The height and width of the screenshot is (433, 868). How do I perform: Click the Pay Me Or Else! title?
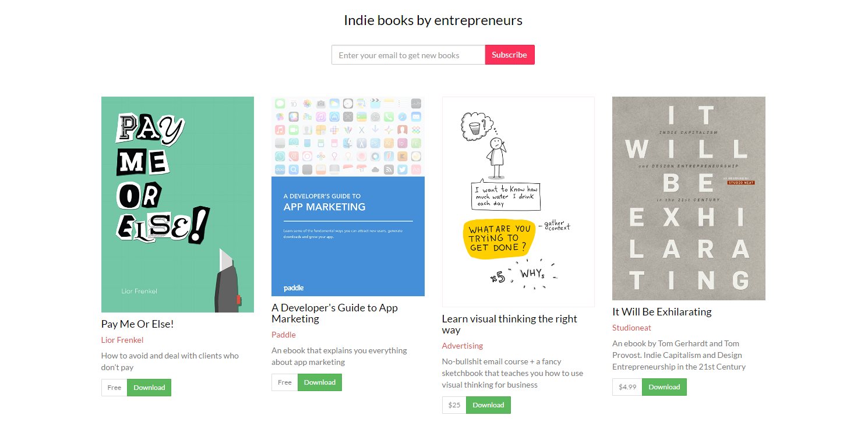coord(137,324)
